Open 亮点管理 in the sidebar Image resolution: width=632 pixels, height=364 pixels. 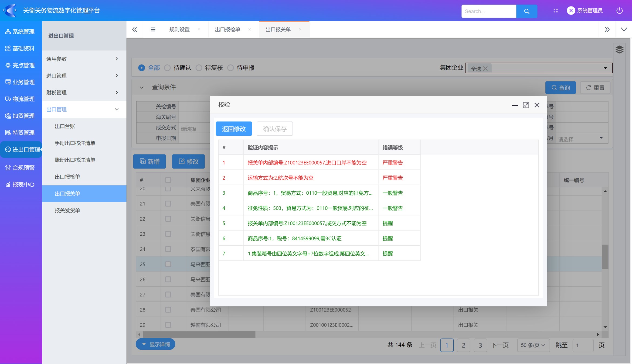coord(20,65)
